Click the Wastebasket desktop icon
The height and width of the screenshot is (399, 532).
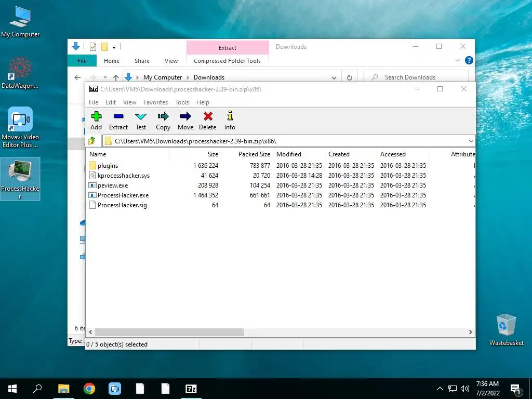pos(506,329)
